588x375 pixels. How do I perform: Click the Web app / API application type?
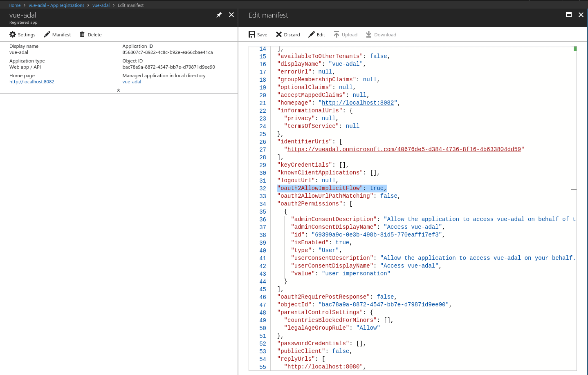pos(25,67)
